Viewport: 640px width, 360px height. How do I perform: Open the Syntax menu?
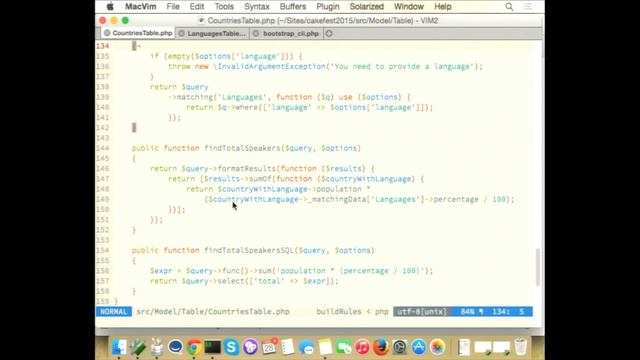257,7
